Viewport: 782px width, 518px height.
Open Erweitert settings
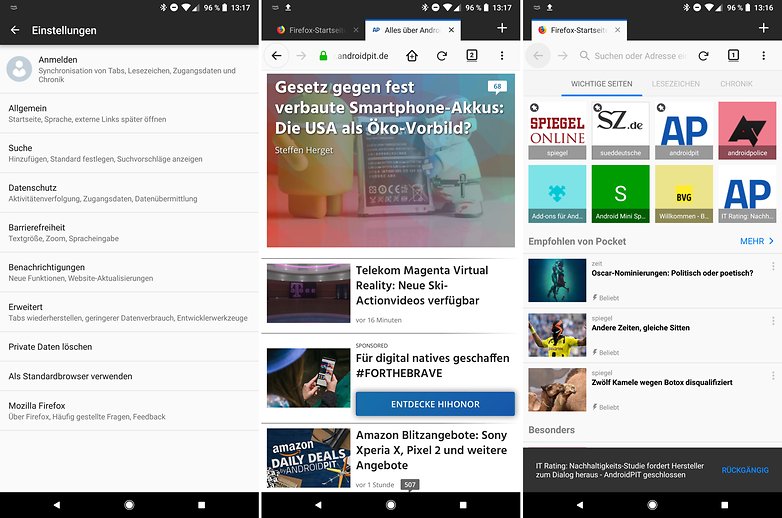pos(129,312)
